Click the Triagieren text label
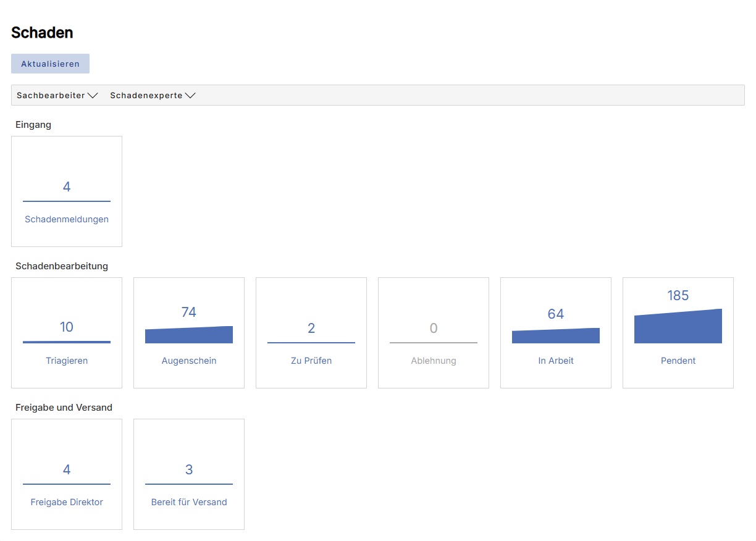The height and width of the screenshot is (541, 756). tap(67, 361)
